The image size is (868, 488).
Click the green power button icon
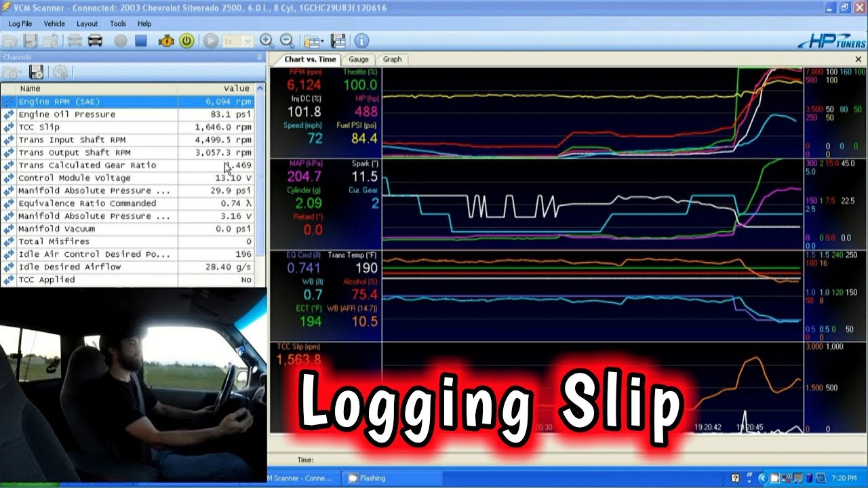[186, 41]
